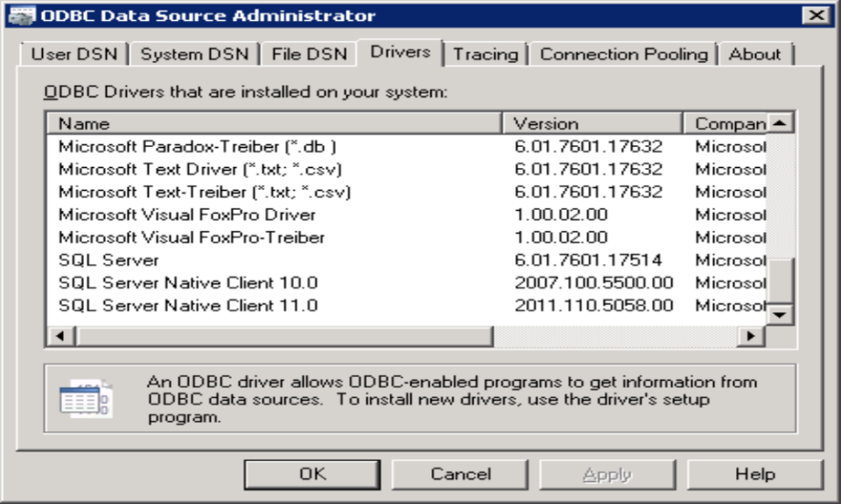This screenshot has height=504, width=841.
Task: Click the Drivers tab
Action: pos(400,52)
